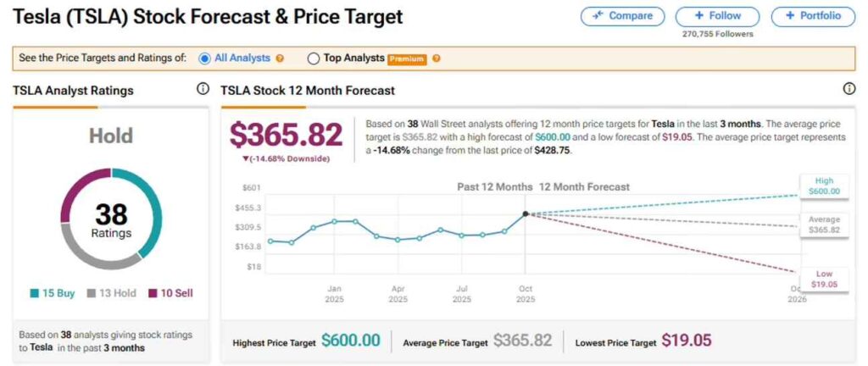The image size is (868, 366).
Task: Click the Lowest Price Target $19.05 value
Action: [687, 341]
